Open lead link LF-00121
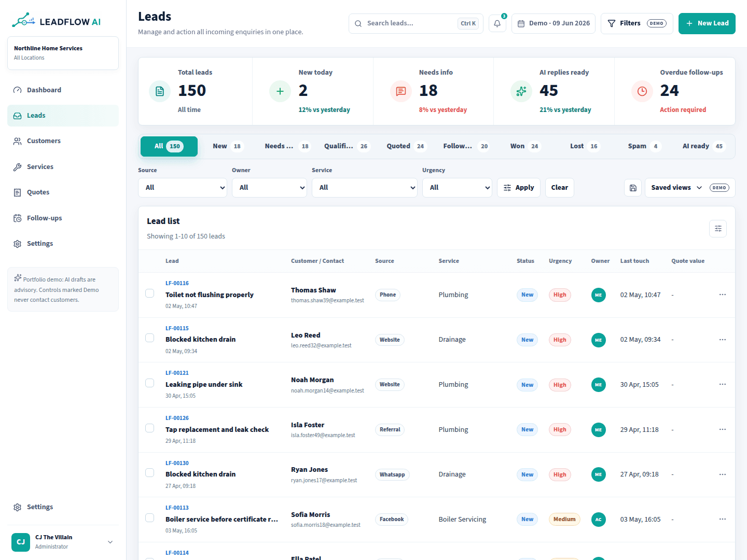This screenshot has width=747, height=560. (x=177, y=373)
